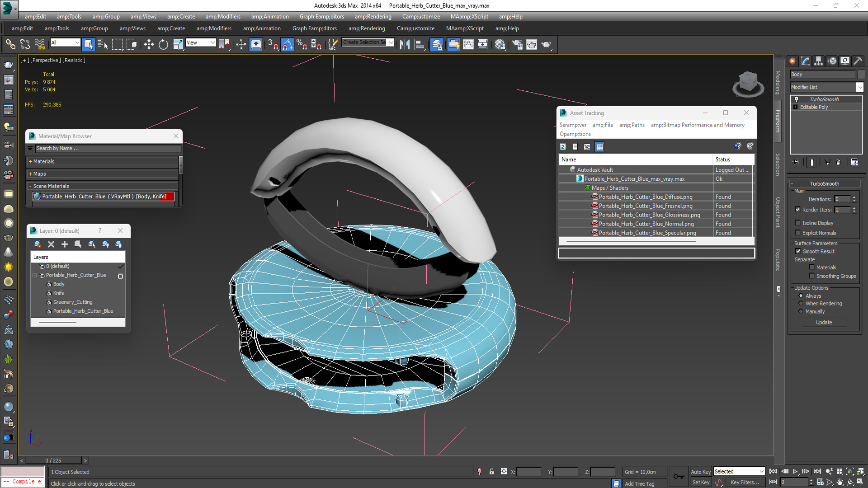Open the Modifier List dropdown
The width and height of the screenshot is (868, 488).
[x=859, y=87]
